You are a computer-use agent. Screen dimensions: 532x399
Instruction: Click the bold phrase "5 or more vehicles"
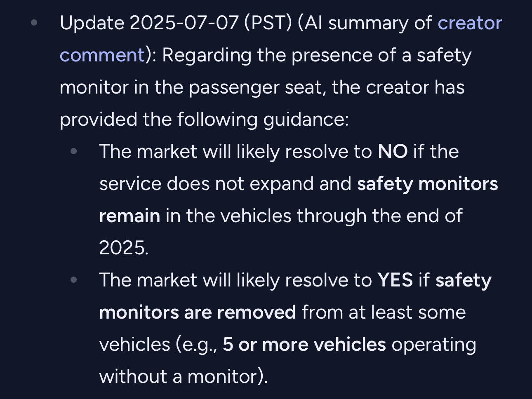click(x=304, y=345)
